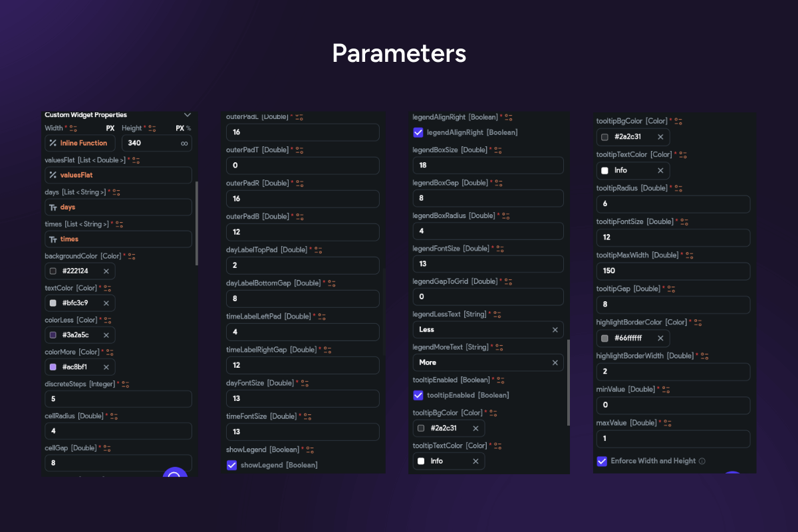Viewport: 798px width, 532px height.
Task: Click the variable icon beside outerPadR label
Action: pyautogui.click(x=299, y=183)
